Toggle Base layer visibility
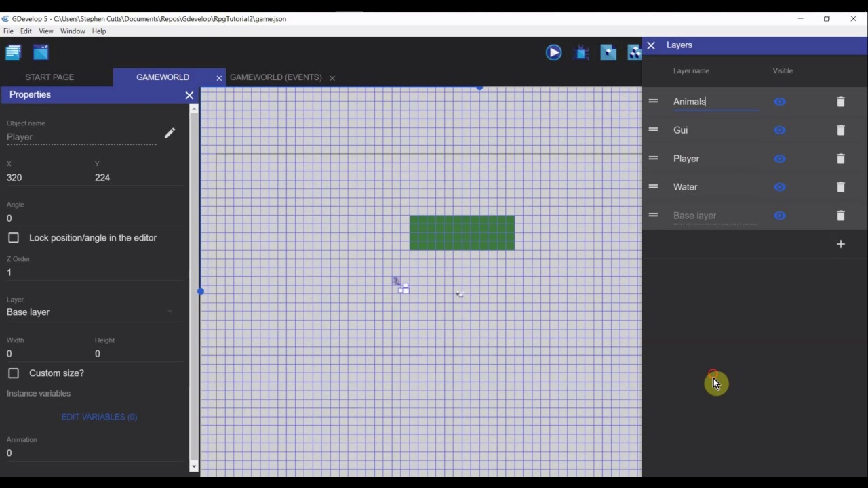Screen dimensions: 868x488 tap(780, 216)
